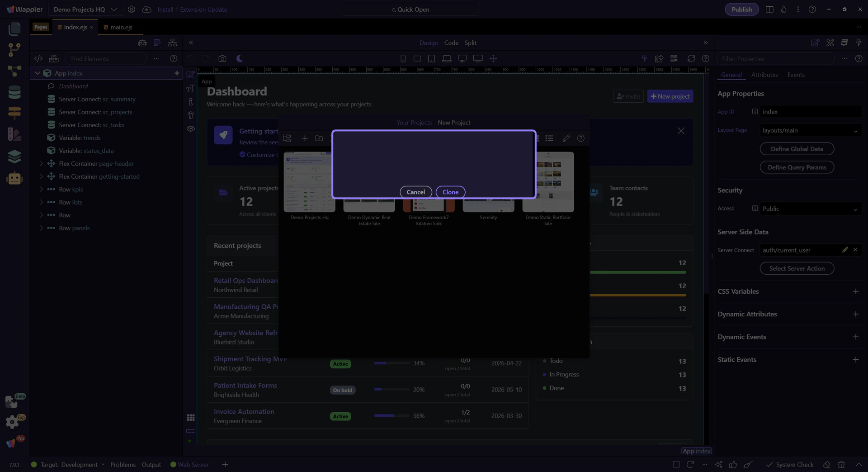Take a screenshot with the camera icon
Screen dimensions: 868x472
pyautogui.click(x=222, y=59)
